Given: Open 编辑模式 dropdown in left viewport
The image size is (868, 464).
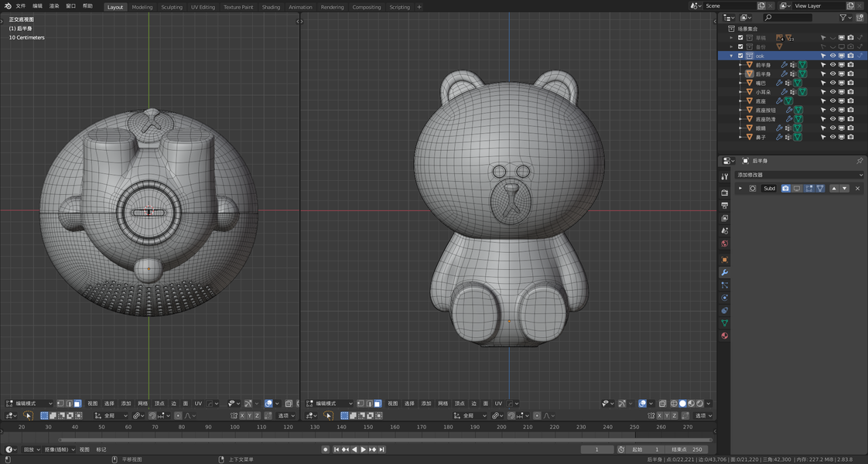Looking at the screenshot, I should click(x=29, y=404).
